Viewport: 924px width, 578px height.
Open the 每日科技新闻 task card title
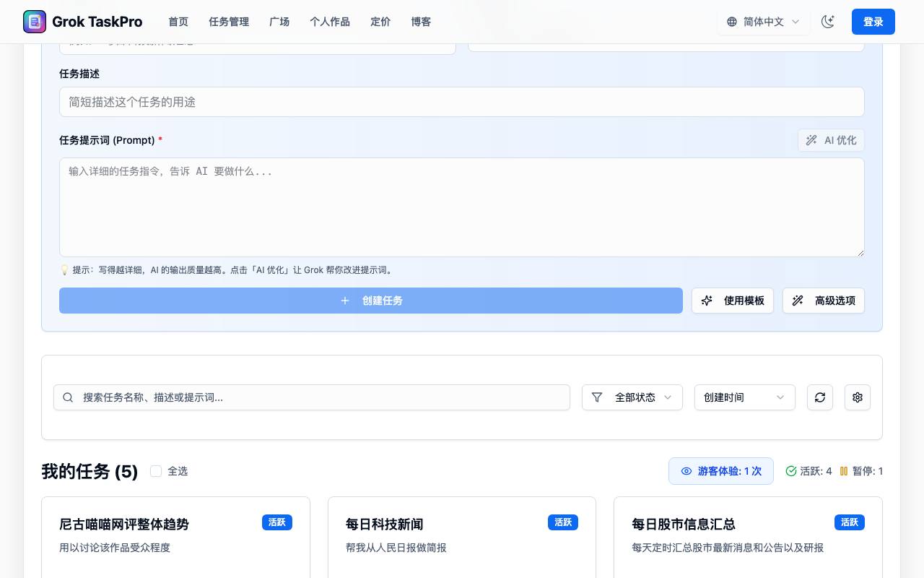(385, 525)
